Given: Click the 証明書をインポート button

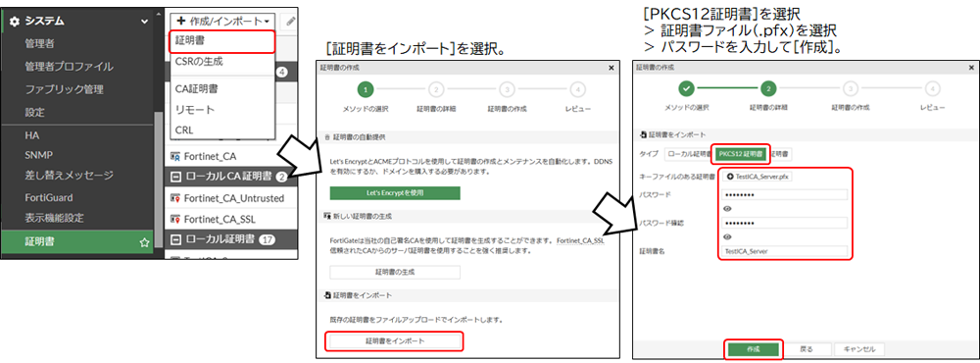Looking at the screenshot, I should [x=395, y=341].
